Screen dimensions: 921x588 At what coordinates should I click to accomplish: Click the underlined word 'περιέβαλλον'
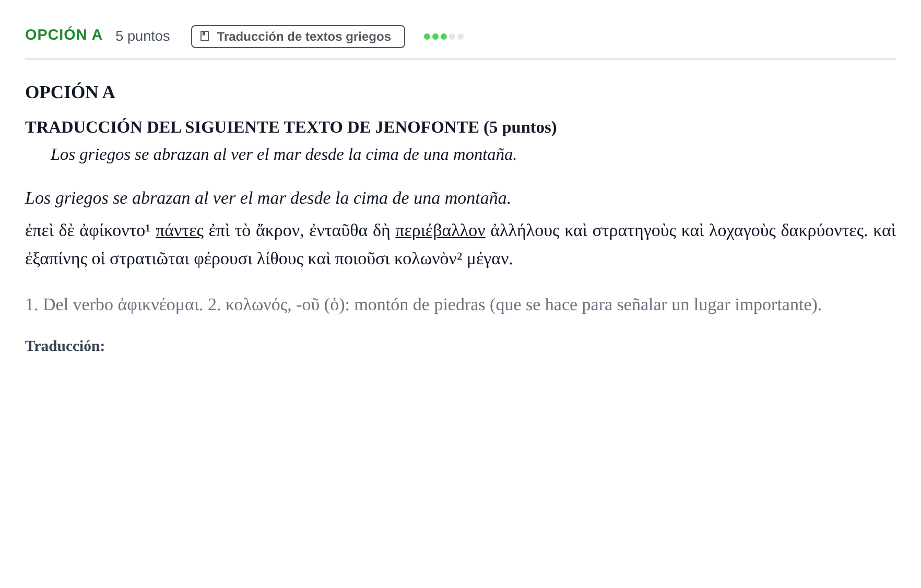click(440, 230)
